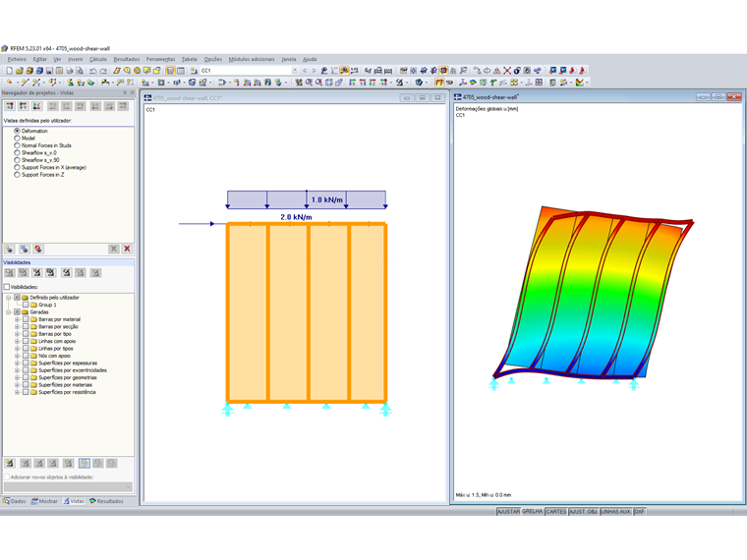Viewport: 747px width, 560px height.
Task: Click the new line tool icon
Action: (x=26, y=83)
